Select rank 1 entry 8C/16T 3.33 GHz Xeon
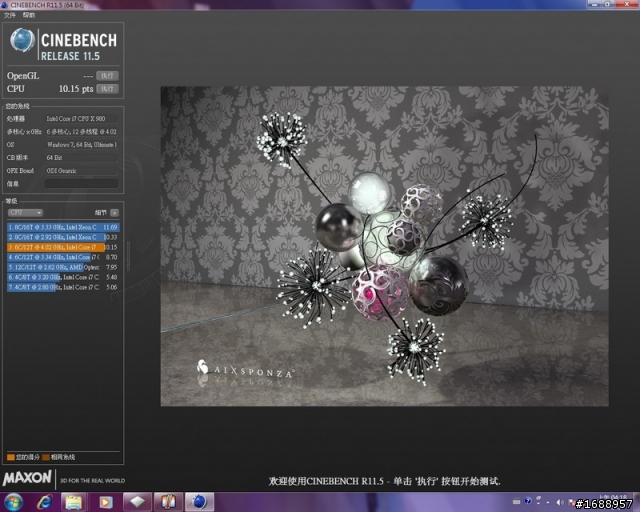The width and height of the screenshot is (640, 512). coord(63,227)
